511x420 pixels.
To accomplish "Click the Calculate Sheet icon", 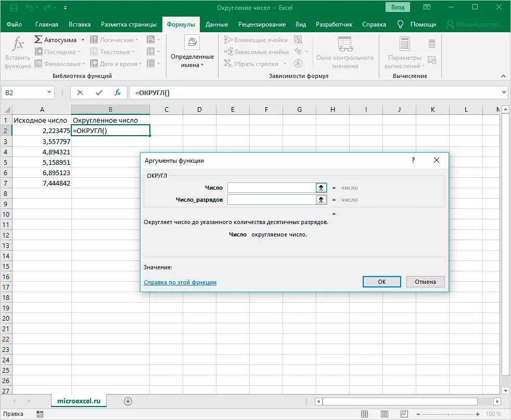I will [x=432, y=60].
